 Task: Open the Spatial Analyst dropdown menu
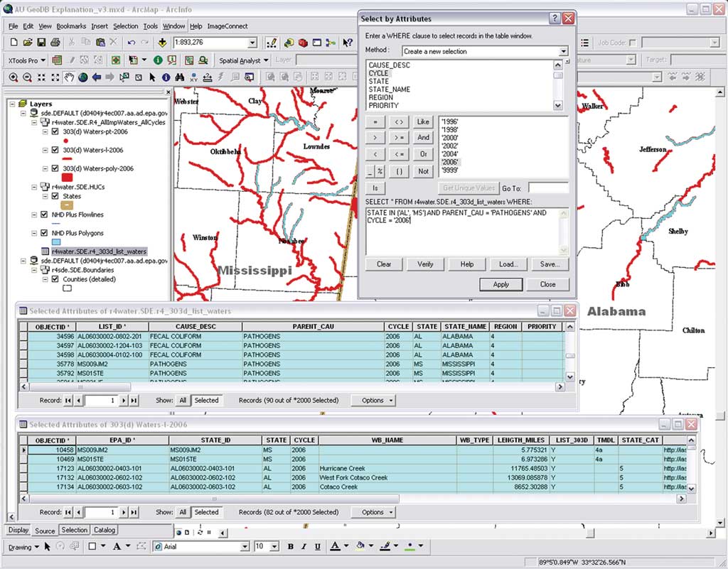(244, 60)
